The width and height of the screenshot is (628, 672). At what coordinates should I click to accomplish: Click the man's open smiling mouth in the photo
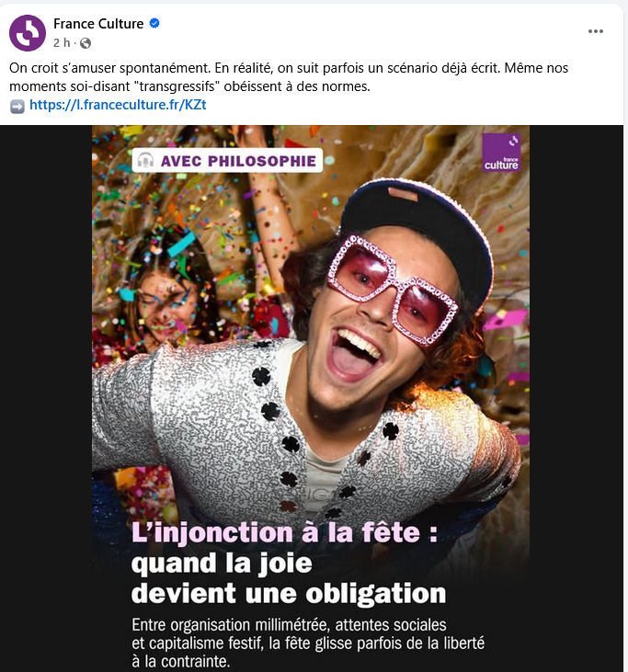point(354,354)
